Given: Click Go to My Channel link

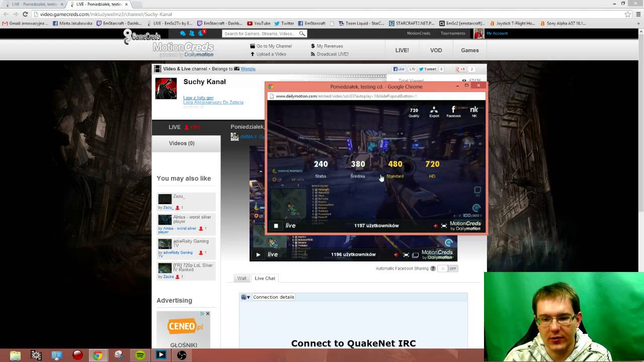Looking at the screenshot, I should point(271,46).
